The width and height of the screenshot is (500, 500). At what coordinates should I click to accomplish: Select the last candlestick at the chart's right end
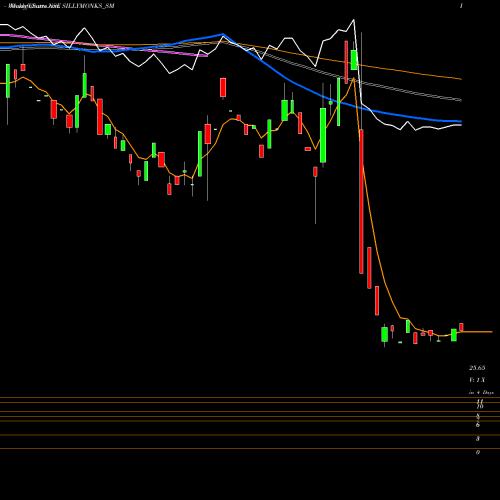(461, 327)
